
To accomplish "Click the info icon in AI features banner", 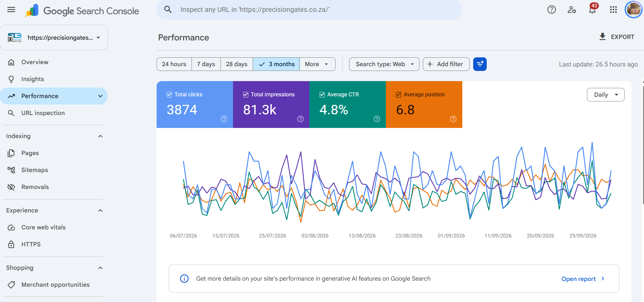I will (184, 279).
